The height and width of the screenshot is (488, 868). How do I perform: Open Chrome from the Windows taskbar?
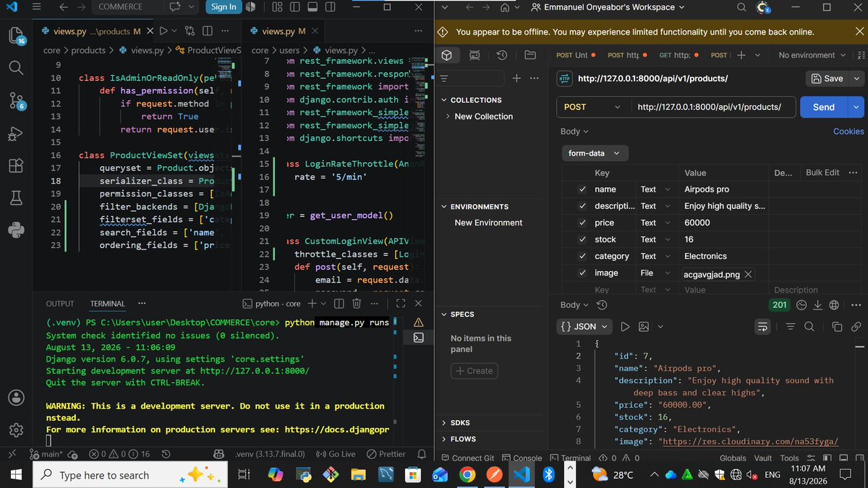(x=467, y=475)
